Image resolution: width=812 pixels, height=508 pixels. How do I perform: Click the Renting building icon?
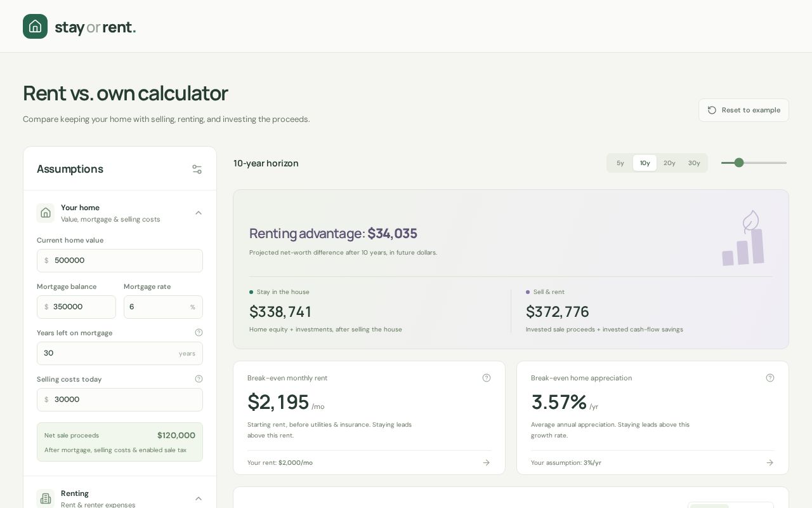pyautogui.click(x=46, y=498)
